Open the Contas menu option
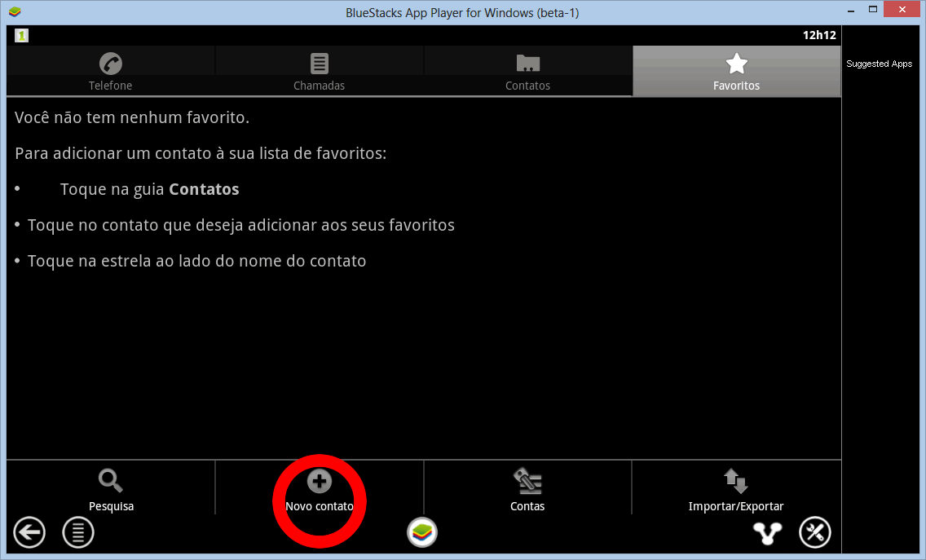Image resolution: width=926 pixels, height=560 pixels. (x=527, y=489)
